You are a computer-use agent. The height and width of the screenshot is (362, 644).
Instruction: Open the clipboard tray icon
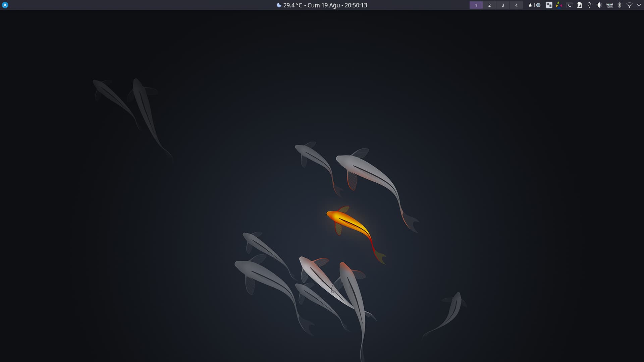[x=579, y=5]
